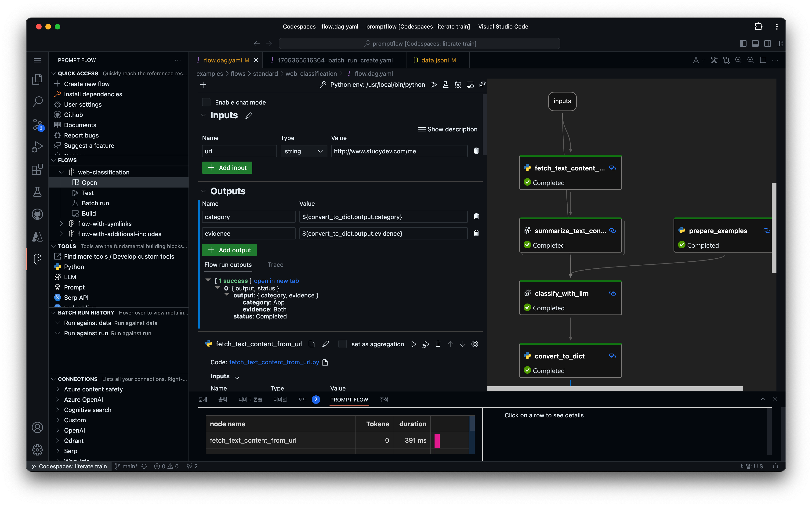
Task: Toggle the primary side bar layout icon
Action: pyautogui.click(x=743, y=43)
